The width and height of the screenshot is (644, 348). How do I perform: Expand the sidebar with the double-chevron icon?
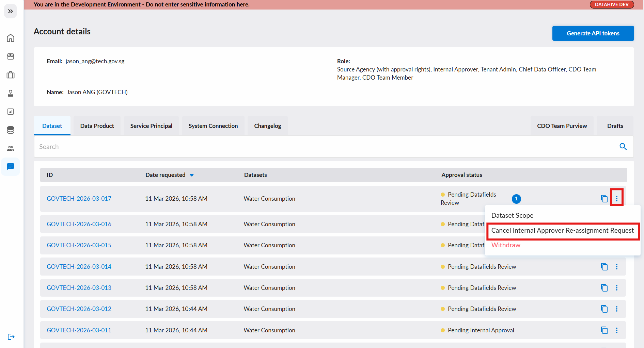11,11
